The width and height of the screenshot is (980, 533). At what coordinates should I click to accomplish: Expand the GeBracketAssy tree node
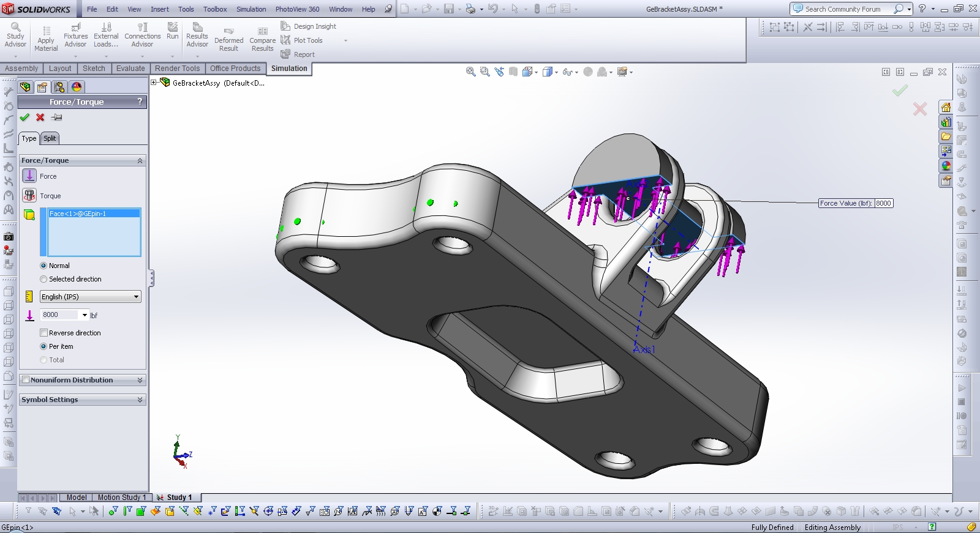(154, 83)
